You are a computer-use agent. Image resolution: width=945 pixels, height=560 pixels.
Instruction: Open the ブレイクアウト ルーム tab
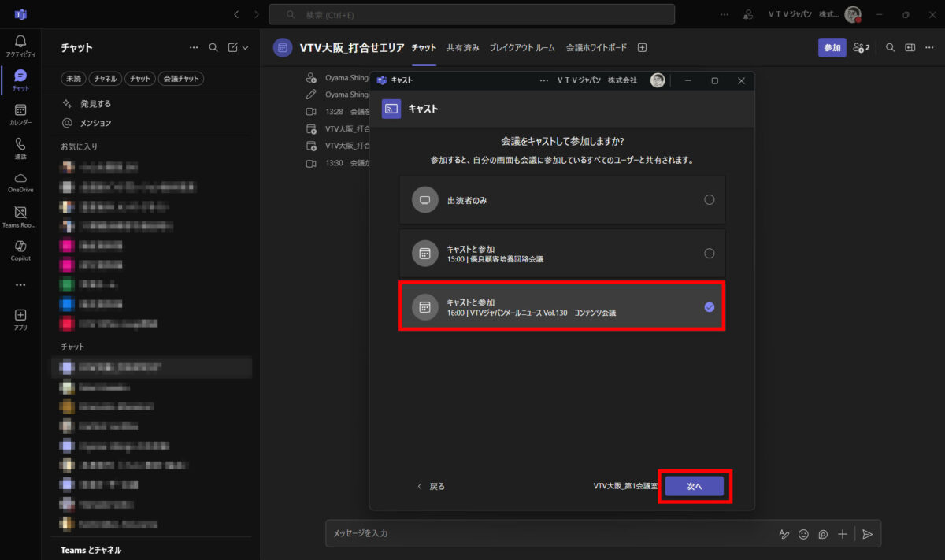522,48
